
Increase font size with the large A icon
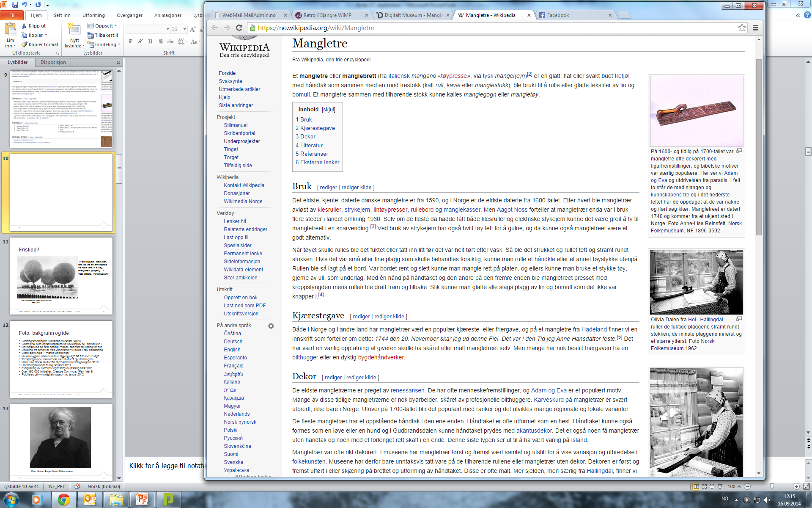pos(193,29)
